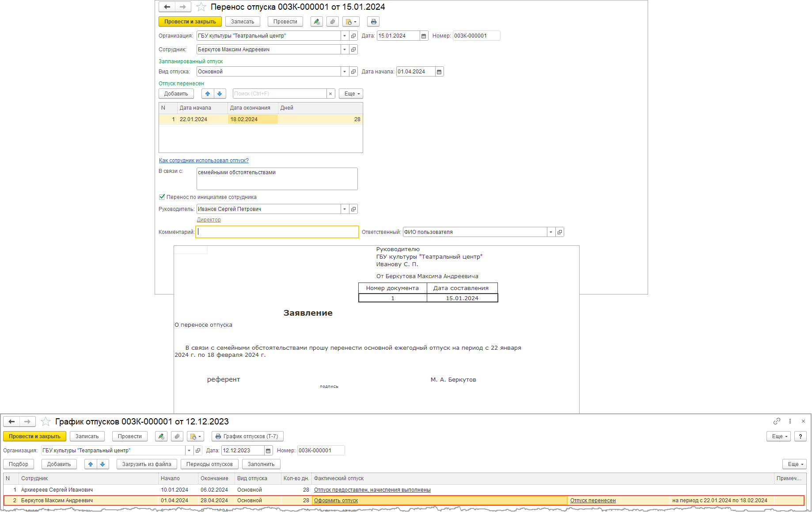Open three-dots menu in График отпусков

(x=790, y=421)
